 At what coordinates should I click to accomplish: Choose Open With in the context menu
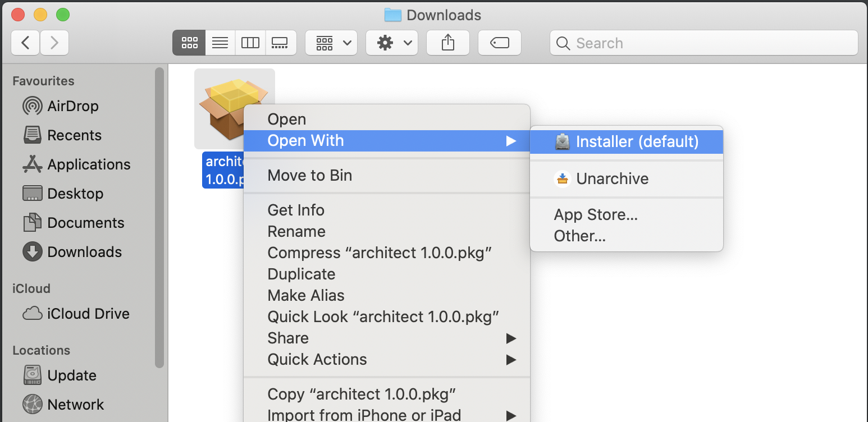point(387,140)
